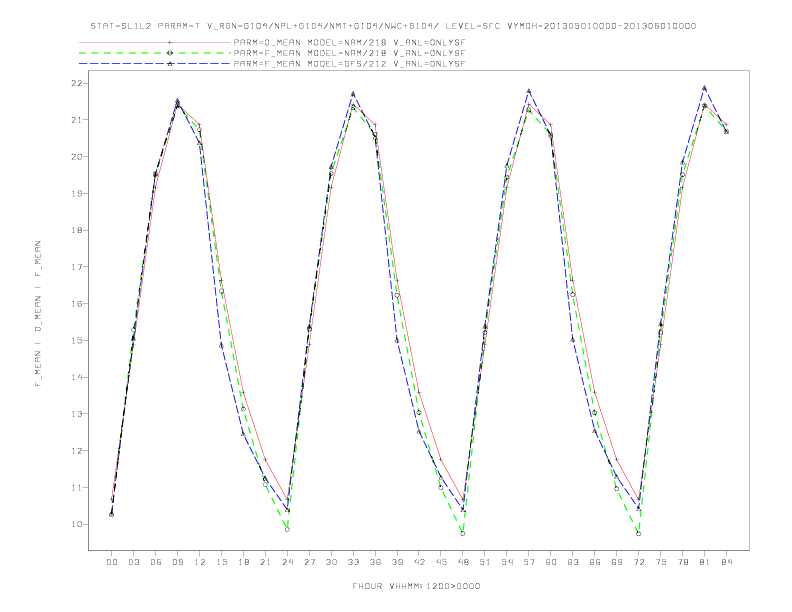The image size is (792, 612).
Task: Click y-axis tick label 16
Action: point(77,303)
